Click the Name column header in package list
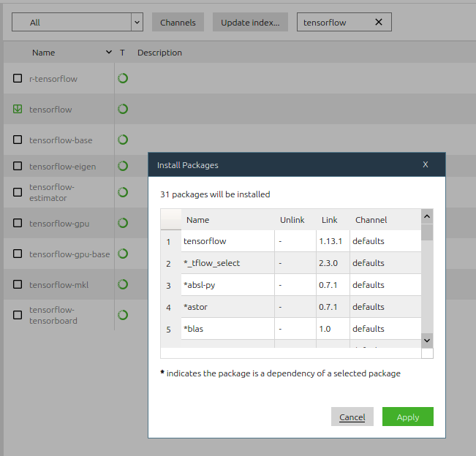This screenshot has width=476, height=456. [x=44, y=53]
